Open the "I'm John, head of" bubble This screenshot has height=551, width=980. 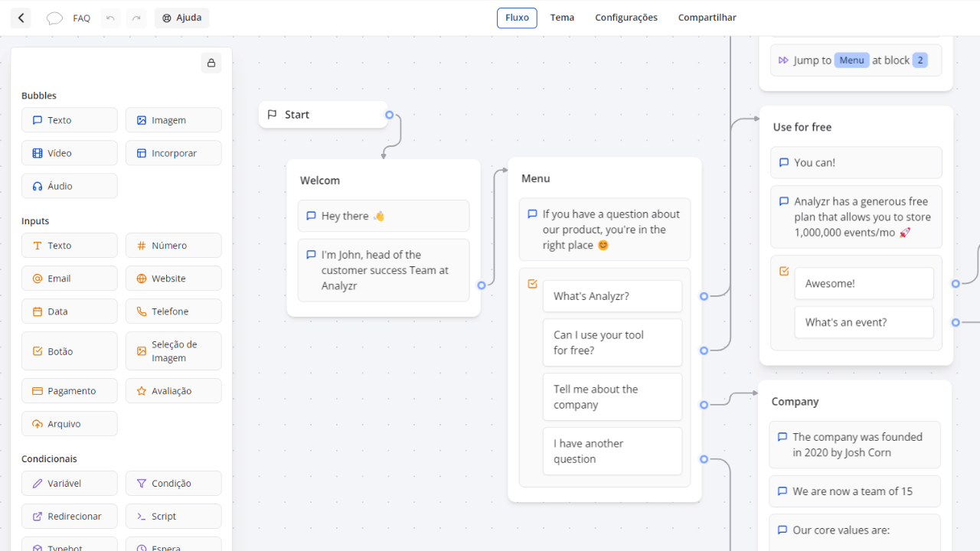(384, 270)
